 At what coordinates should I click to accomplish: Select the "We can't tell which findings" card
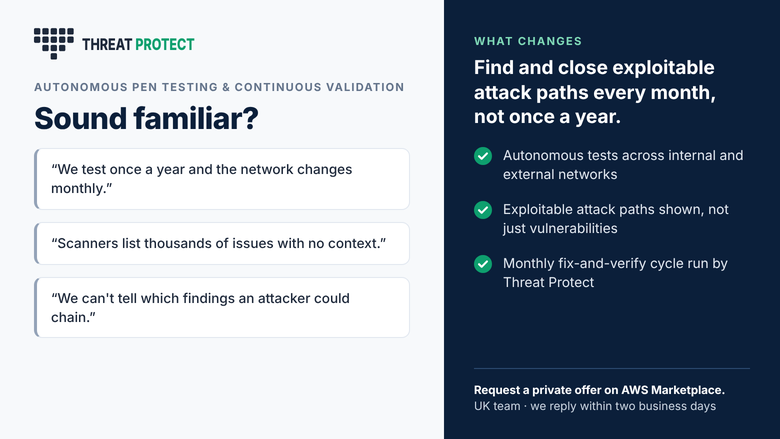(x=222, y=308)
